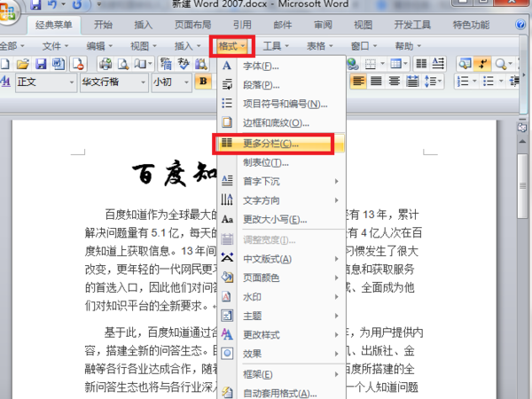Open the Help question mark icon
Screen dimensions: 532x399
coord(520,25)
